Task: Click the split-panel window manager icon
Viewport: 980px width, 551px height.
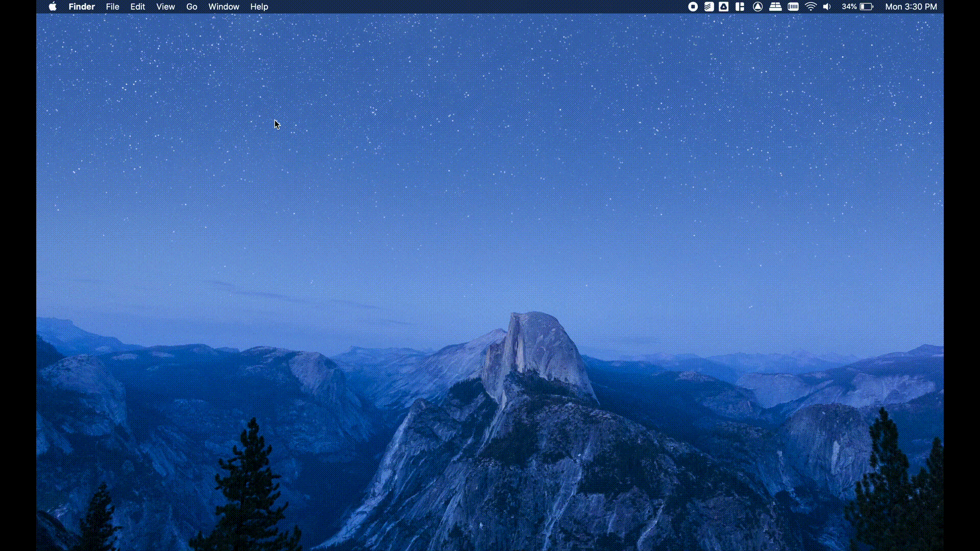Action: (740, 7)
